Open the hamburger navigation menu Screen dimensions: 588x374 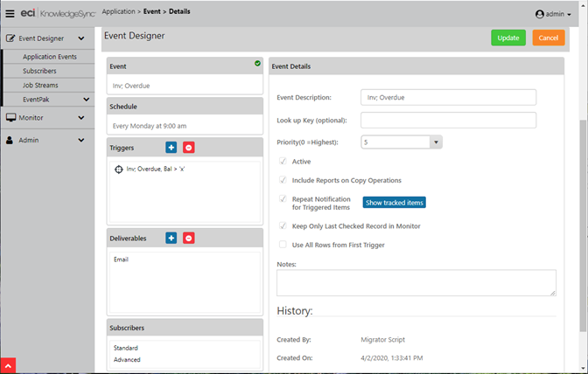[x=10, y=14]
